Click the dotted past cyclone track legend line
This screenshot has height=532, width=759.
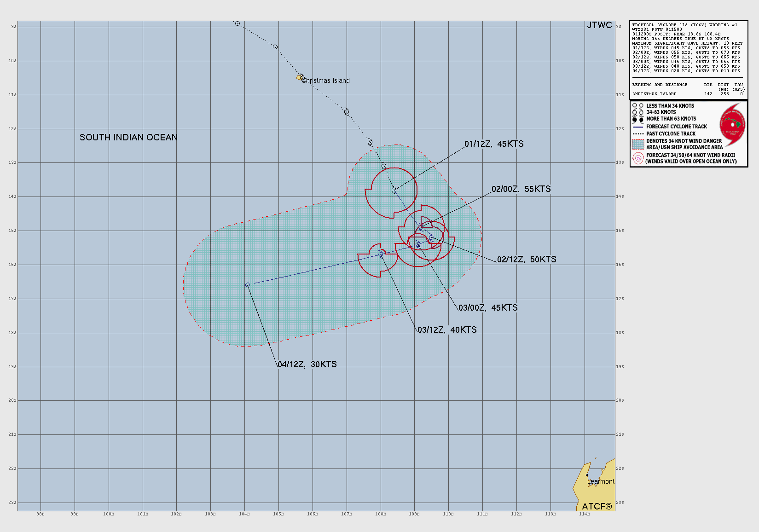(637, 134)
